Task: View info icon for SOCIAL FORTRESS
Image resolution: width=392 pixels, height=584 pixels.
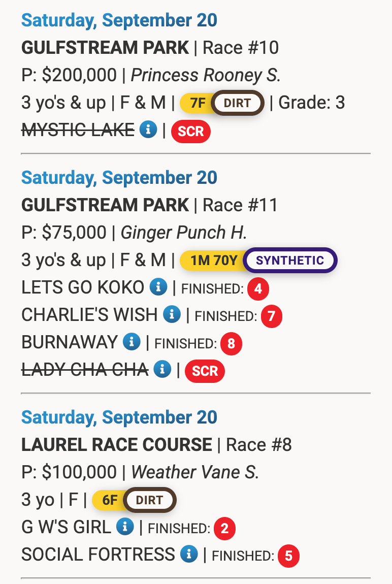Action: pyautogui.click(x=188, y=555)
